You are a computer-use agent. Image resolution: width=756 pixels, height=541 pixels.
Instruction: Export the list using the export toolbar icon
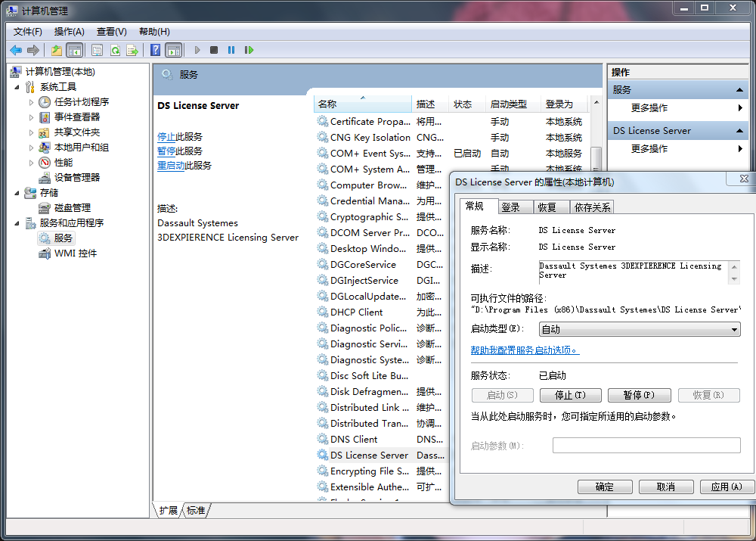tap(132, 48)
